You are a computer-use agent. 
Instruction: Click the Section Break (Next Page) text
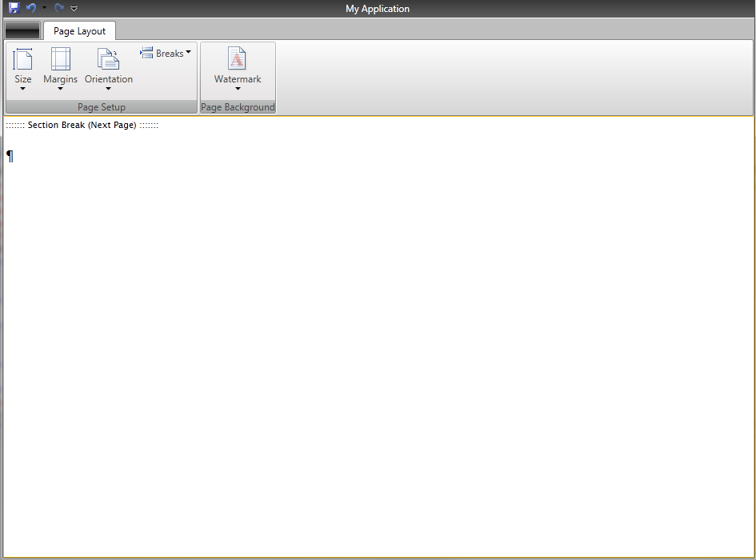[x=82, y=125]
